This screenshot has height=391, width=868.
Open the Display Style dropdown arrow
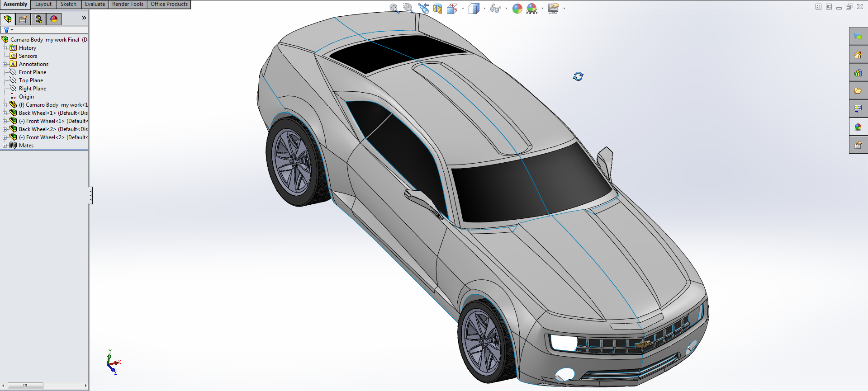click(x=484, y=9)
